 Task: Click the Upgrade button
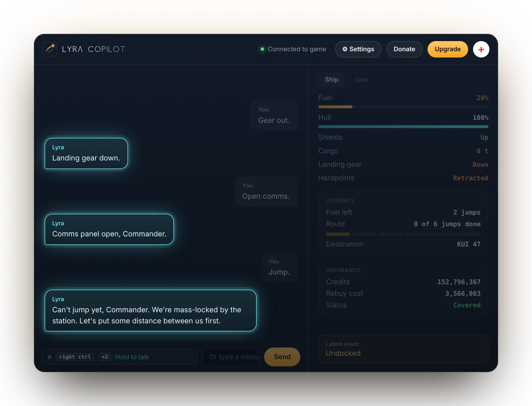tap(448, 49)
